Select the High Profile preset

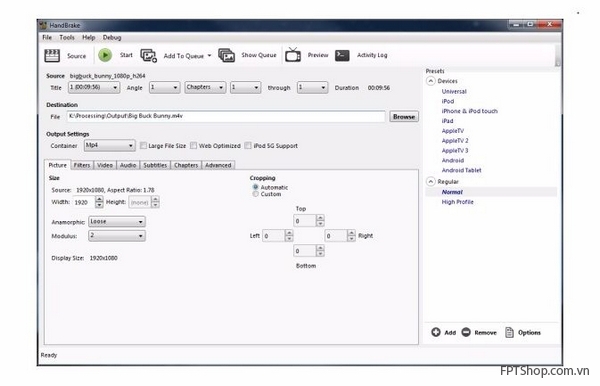pyautogui.click(x=457, y=202)
